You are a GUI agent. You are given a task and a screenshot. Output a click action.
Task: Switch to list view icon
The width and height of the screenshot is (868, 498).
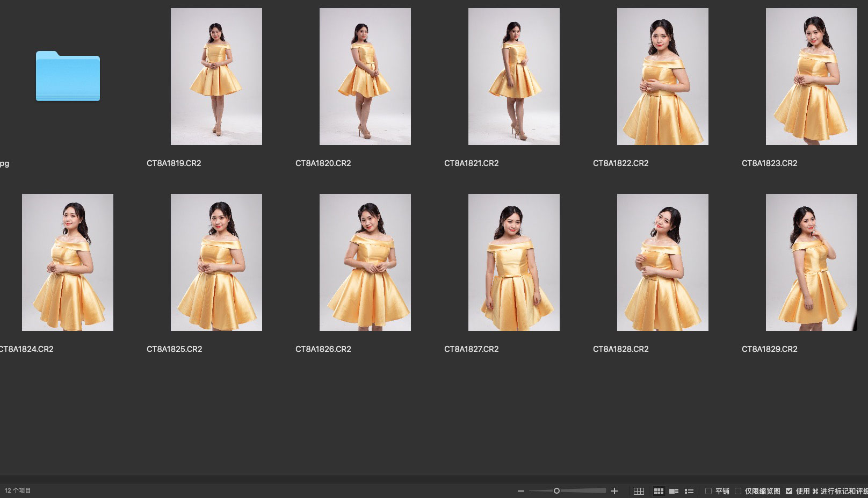click(x=689, y=491)
